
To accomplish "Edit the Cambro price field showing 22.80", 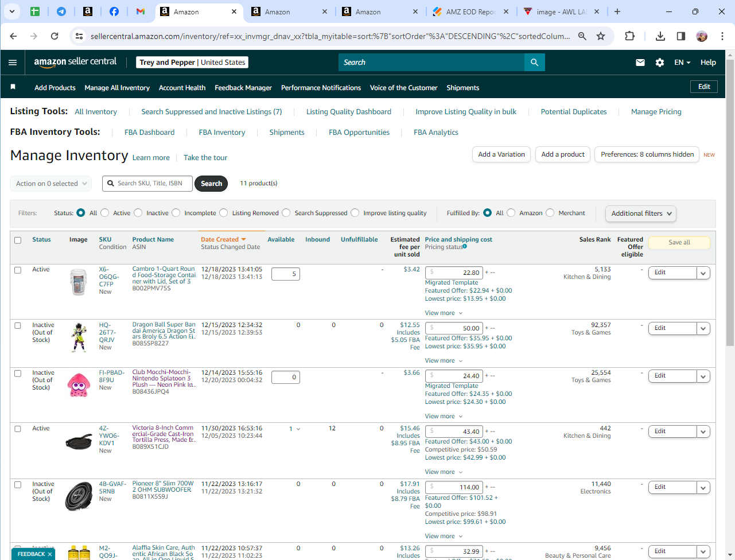I will coord(454,273).
